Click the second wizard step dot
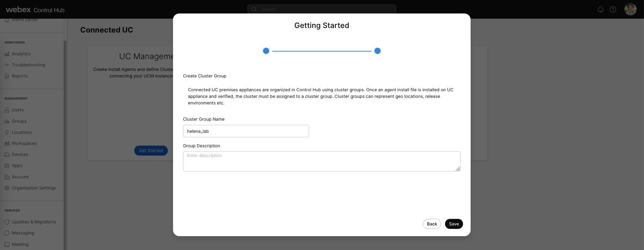Viewport: 644px width, 250px height. tap(378, 51)
